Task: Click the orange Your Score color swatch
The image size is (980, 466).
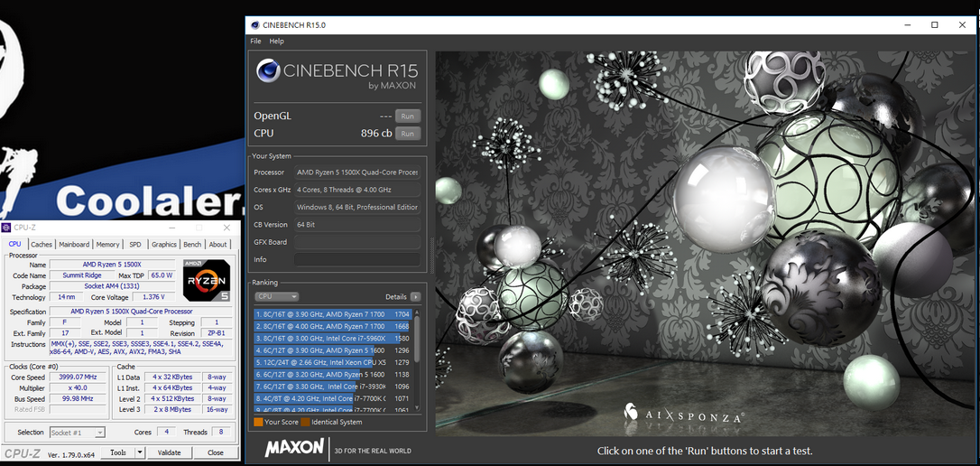Action: (258, 423)
